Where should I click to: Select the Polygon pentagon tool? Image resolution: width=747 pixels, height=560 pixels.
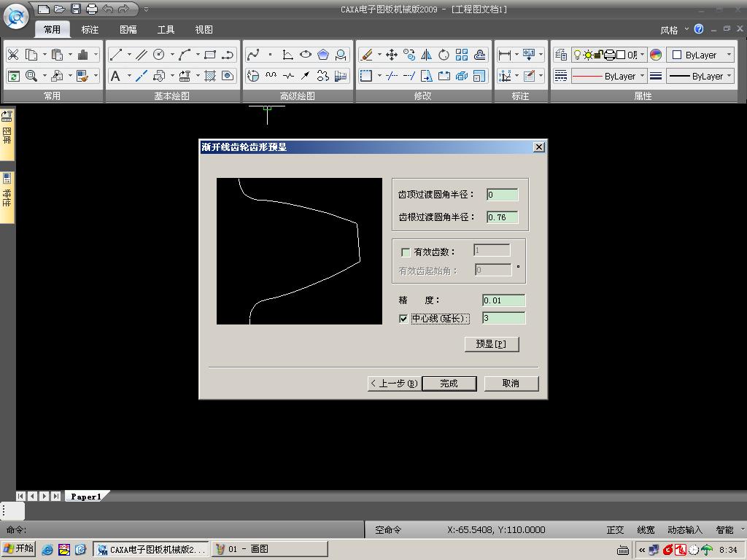pyautogui.click(x=323, y=55)
